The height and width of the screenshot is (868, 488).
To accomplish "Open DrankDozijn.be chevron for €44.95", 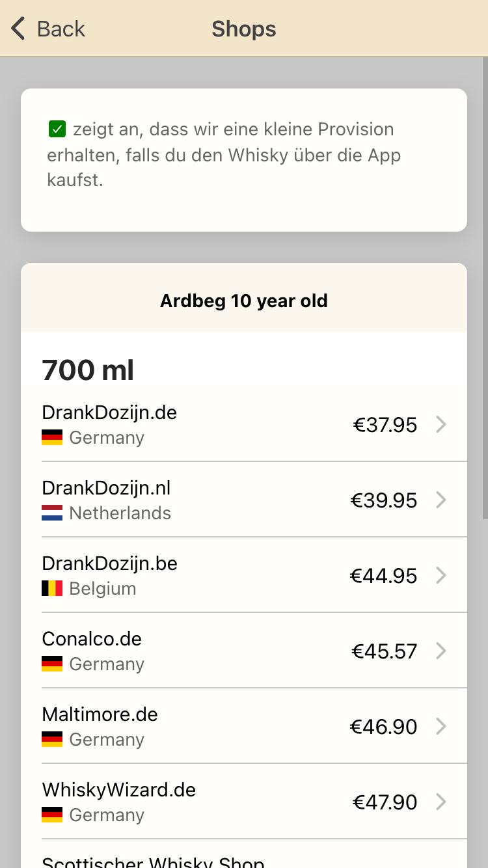I will point(441,576).
